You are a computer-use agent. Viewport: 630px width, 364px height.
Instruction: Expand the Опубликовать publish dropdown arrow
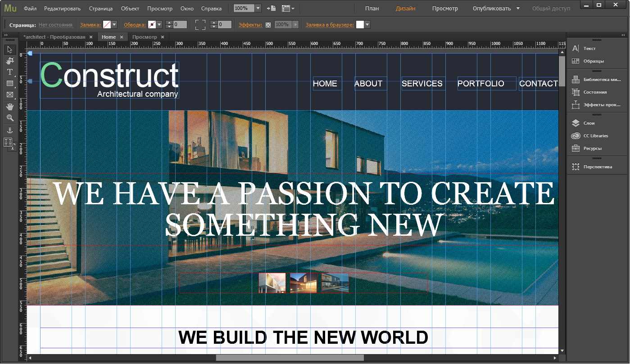pyautogui.click(x=518, y=9)
